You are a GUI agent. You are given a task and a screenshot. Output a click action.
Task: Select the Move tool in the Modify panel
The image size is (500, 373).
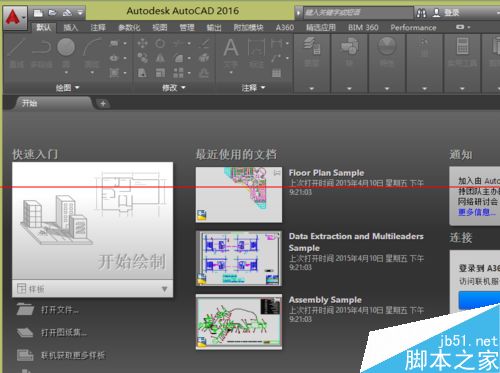[143, 43]
